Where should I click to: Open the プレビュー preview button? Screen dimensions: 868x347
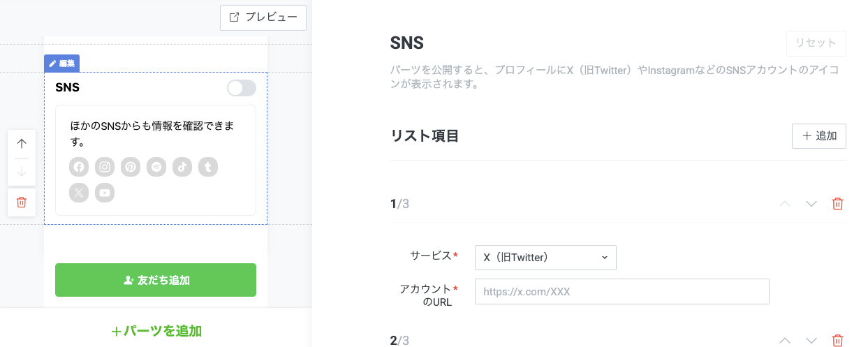[263, 17]
